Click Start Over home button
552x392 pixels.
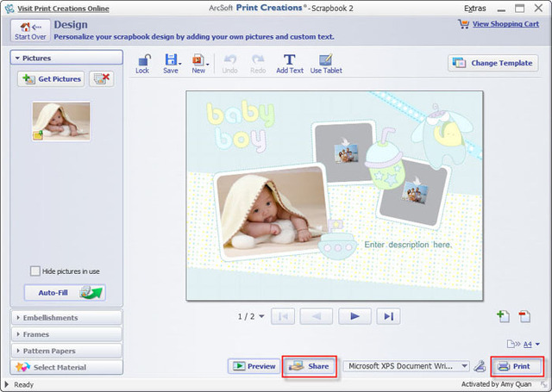[x=30, y=31]
